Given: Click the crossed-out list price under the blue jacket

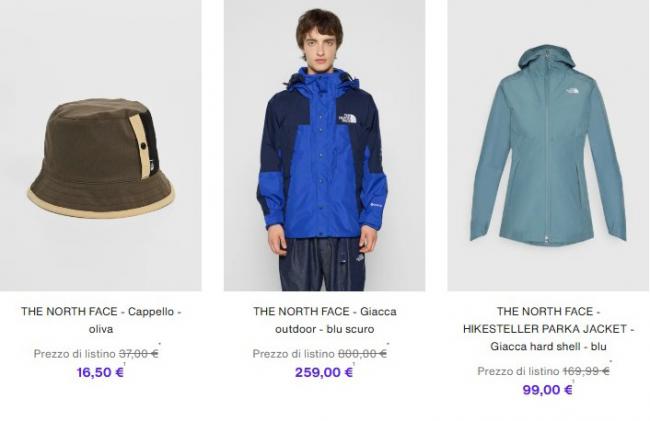Looking at the screenshot, I should (362, 353).
